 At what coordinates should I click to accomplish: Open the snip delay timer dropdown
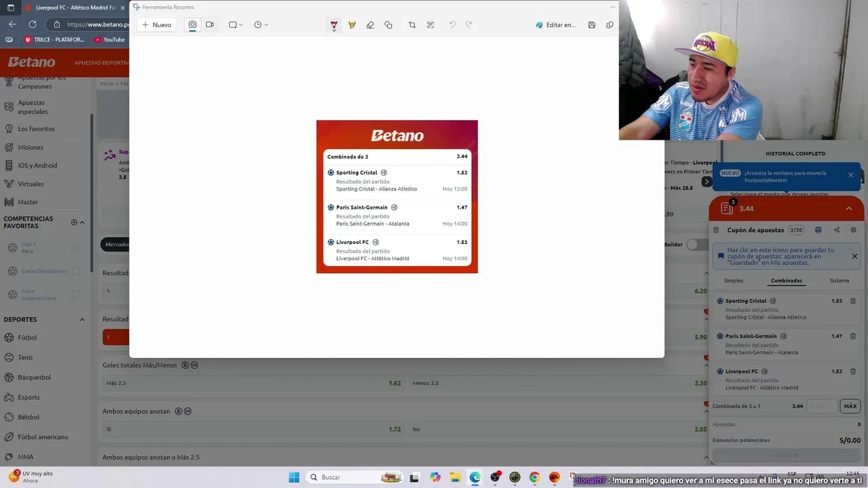261,25
